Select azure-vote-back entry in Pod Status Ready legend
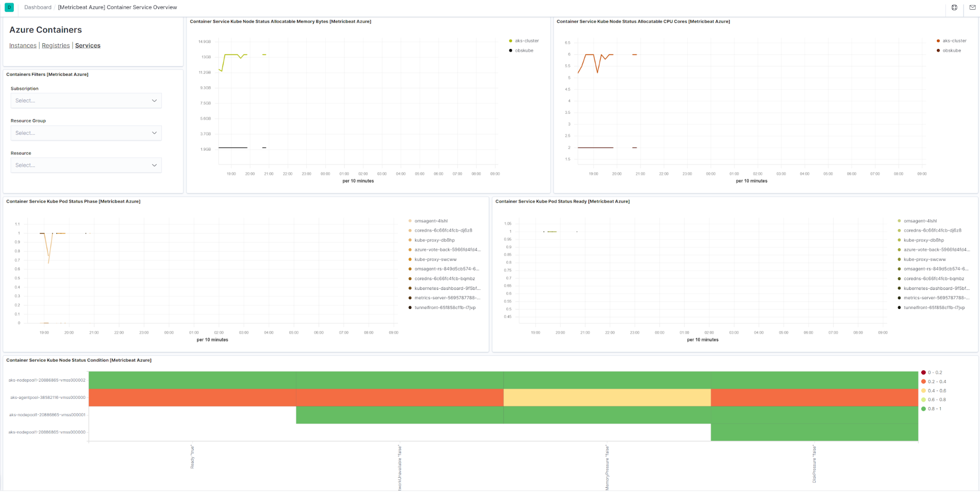This screenshot has height=492, width=980. (x=934, y=250)
